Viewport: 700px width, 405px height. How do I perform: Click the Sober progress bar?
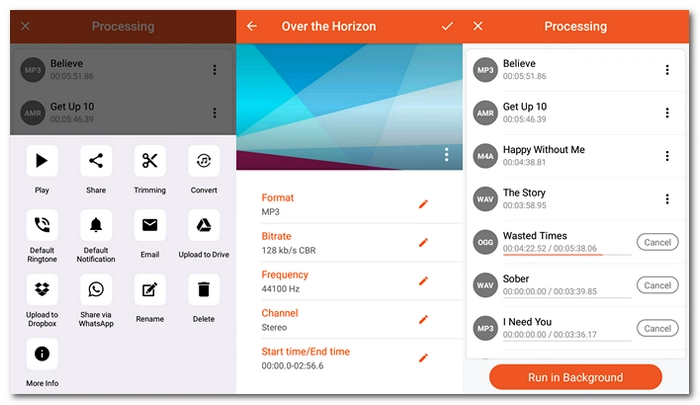pos(567,298)
